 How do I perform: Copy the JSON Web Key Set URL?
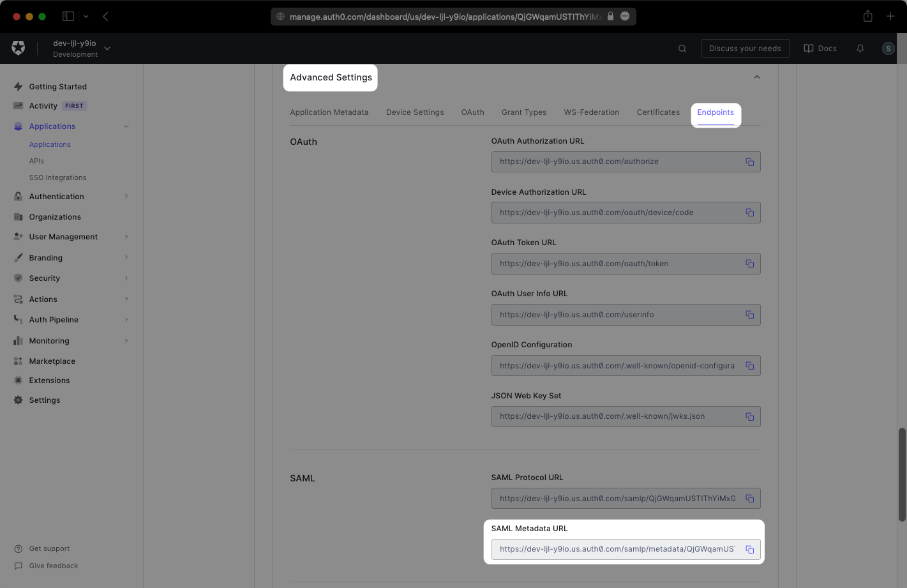click(x=750, y=416)
